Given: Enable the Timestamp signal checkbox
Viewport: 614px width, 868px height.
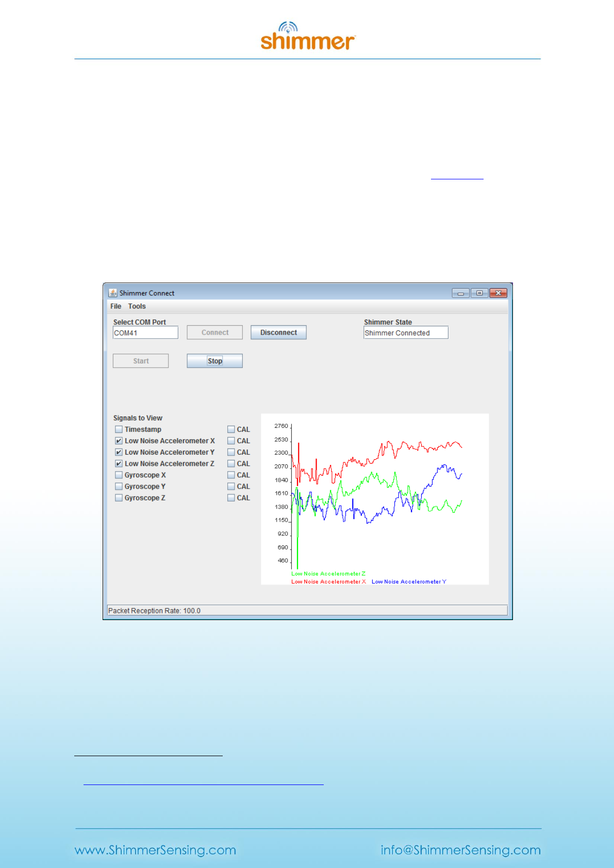Looking at the screenshot, I should 119,429.
